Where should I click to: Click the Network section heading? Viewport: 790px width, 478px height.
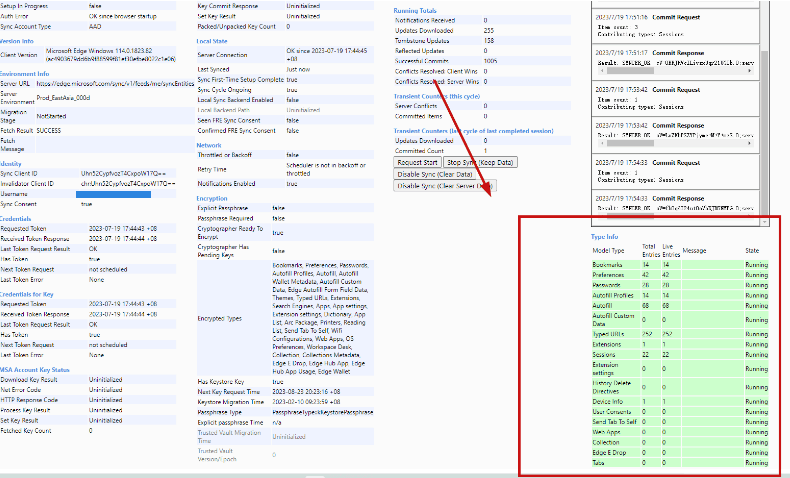pos(209,145)
